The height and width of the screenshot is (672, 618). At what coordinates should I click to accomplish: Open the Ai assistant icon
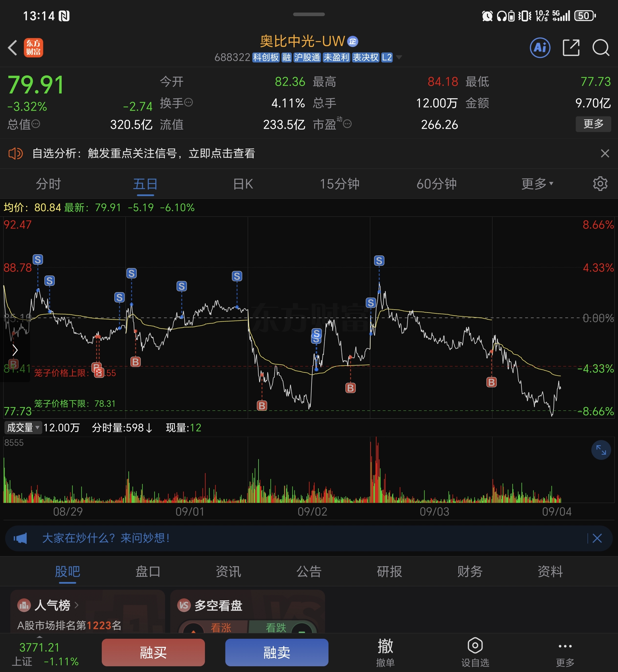540,48
